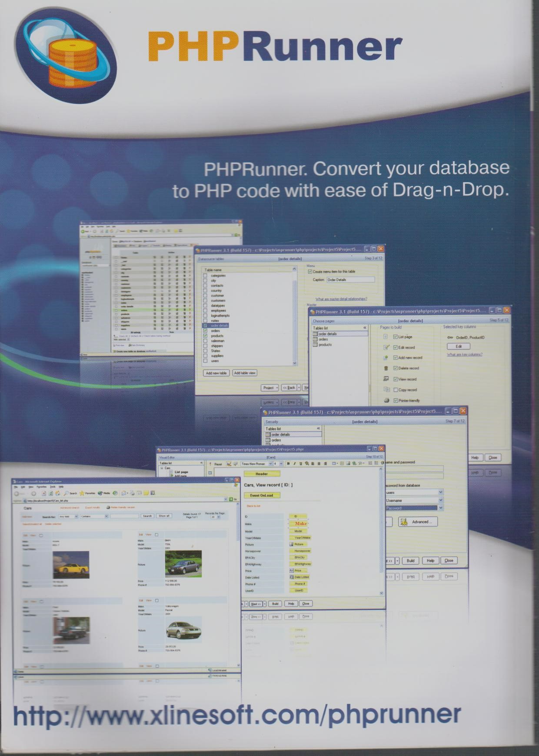Open the Password field dropdown in Security

pos(441,508)
